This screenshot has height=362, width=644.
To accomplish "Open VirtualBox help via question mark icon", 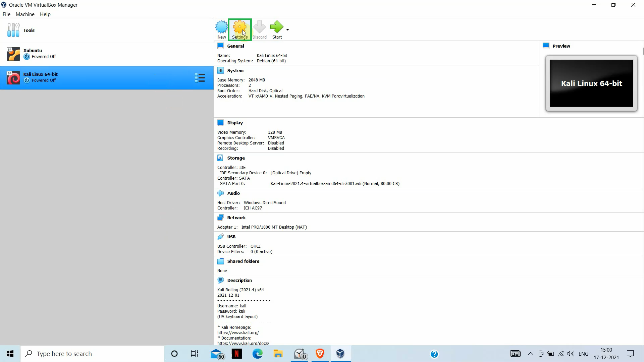I will click(434, 354).
